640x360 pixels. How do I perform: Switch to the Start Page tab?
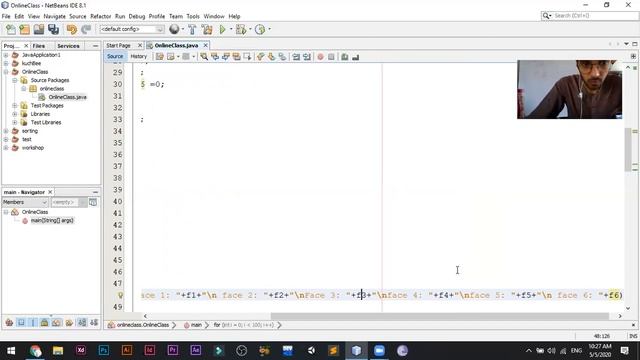point(118,45)
